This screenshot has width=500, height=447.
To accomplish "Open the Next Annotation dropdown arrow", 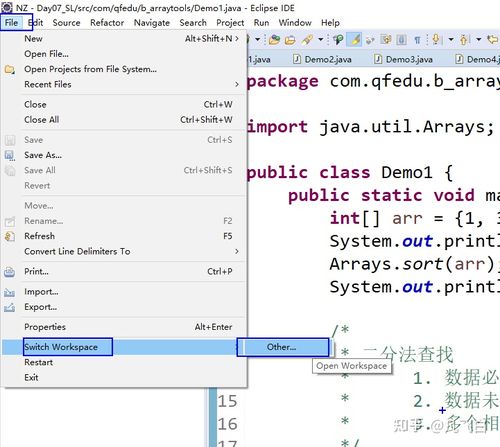I will 451,40.
